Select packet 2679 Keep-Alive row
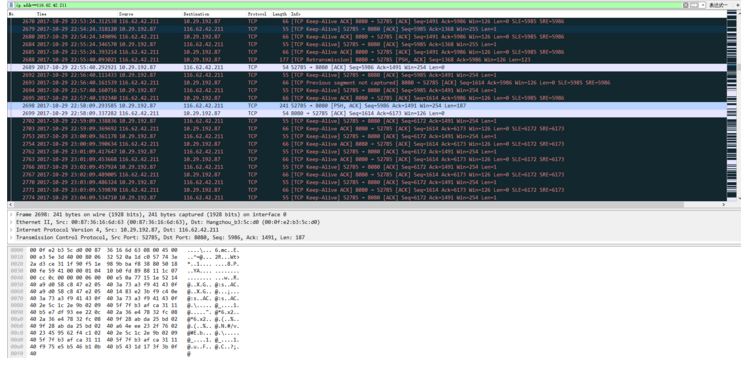The width and height of the screenshot is (744, 368). coord(367,29)
